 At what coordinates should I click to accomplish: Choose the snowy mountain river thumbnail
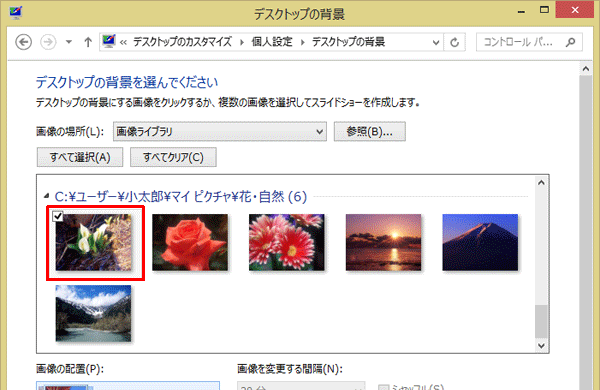point(93,313)
